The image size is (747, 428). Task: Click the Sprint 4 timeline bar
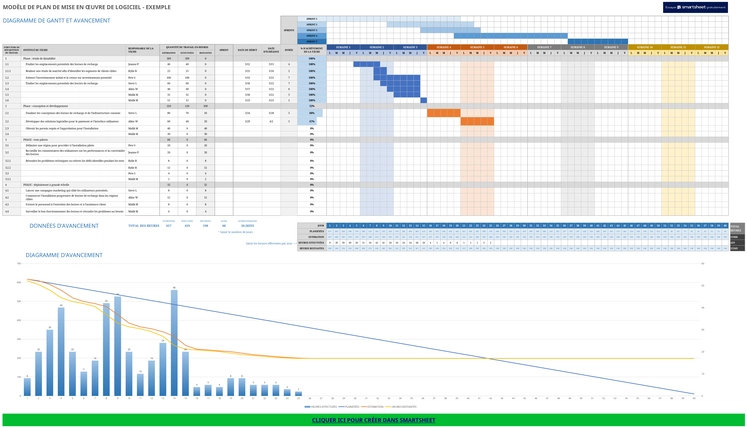click(x=511, y=36)
